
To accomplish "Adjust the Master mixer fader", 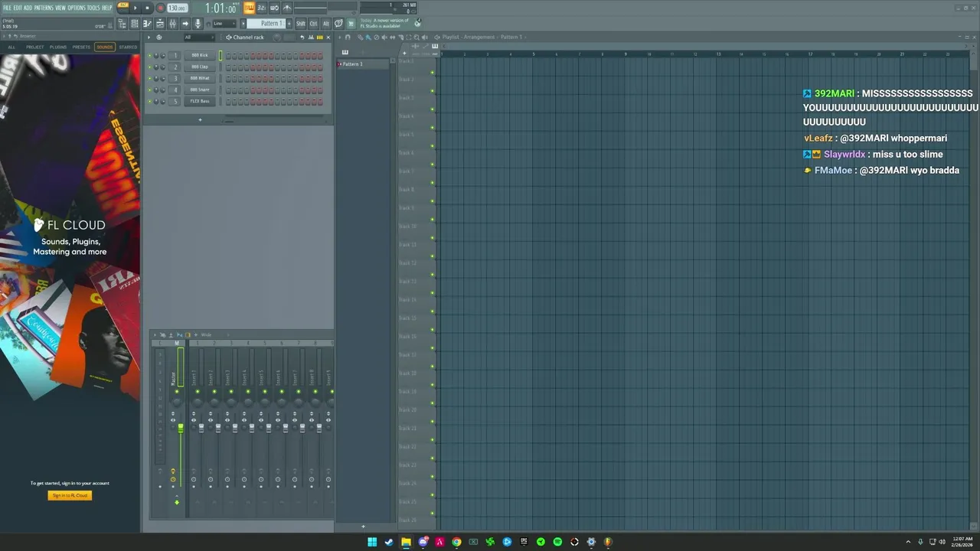I will (181, 429).
